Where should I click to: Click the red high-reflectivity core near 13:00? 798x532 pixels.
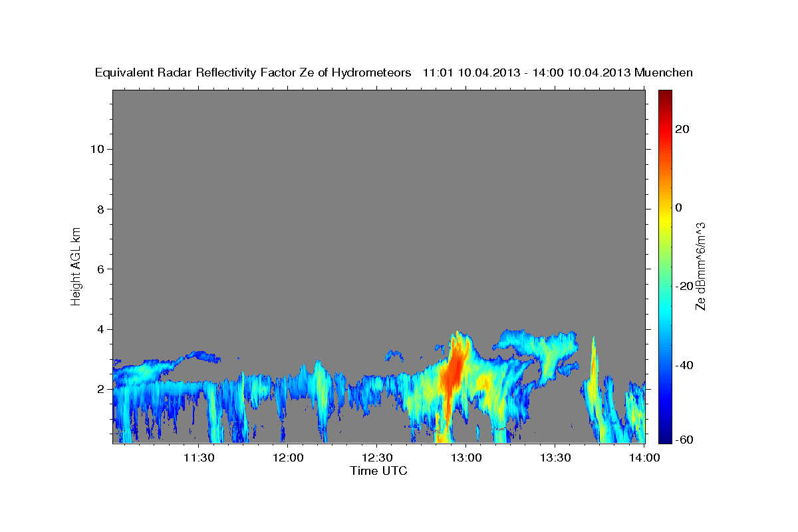point(456,371)
